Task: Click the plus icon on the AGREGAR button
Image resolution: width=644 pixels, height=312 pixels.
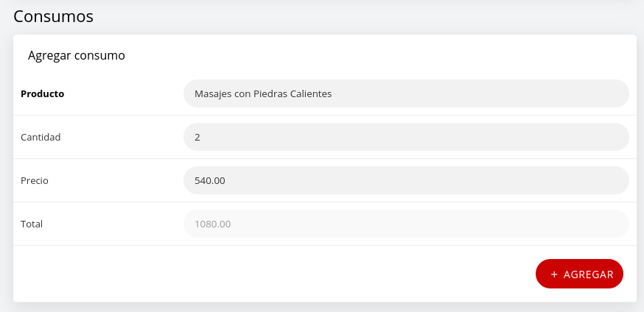Action: pyautogui.click(x=554, y=274)
